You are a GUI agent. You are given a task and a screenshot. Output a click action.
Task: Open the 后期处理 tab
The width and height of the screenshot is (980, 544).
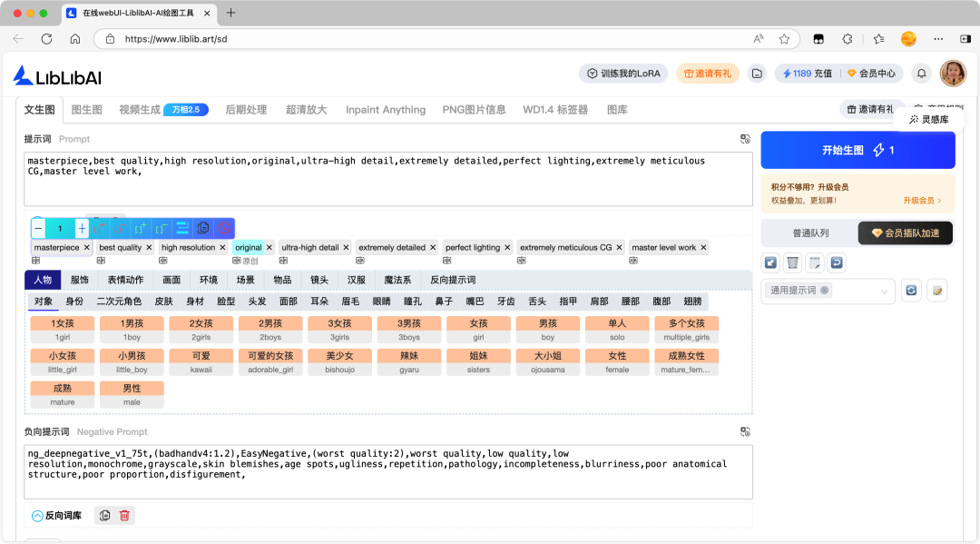246,109
